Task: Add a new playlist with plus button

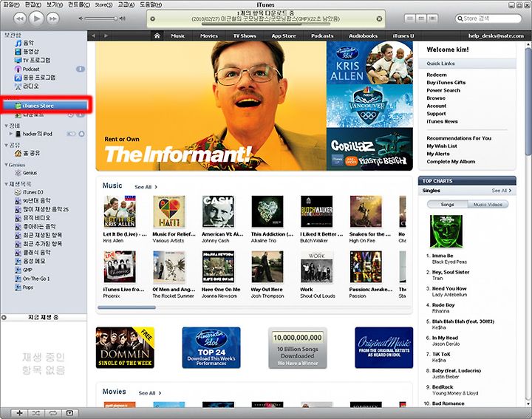Action: (x=19, y=413)
